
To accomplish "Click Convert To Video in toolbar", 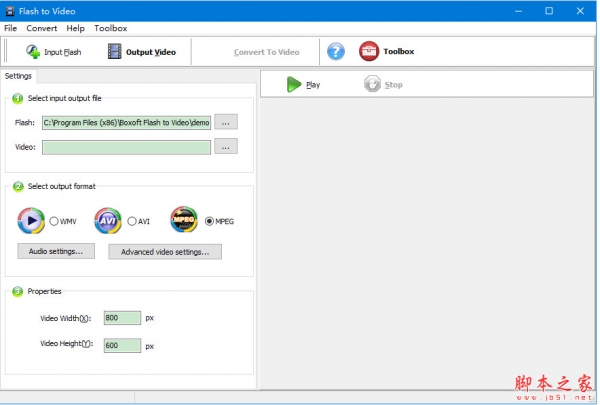I will click(266, 52).
